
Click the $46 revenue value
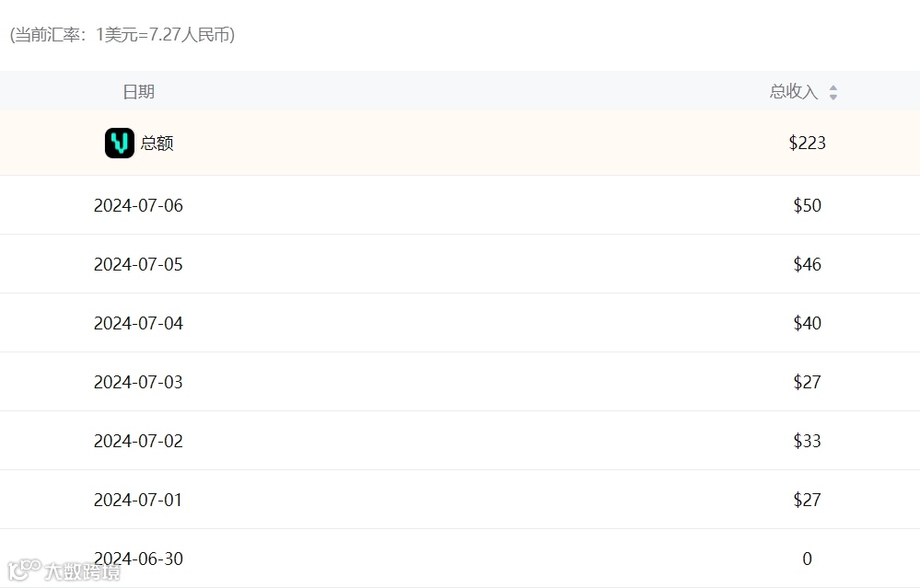[x=807, y=264]
